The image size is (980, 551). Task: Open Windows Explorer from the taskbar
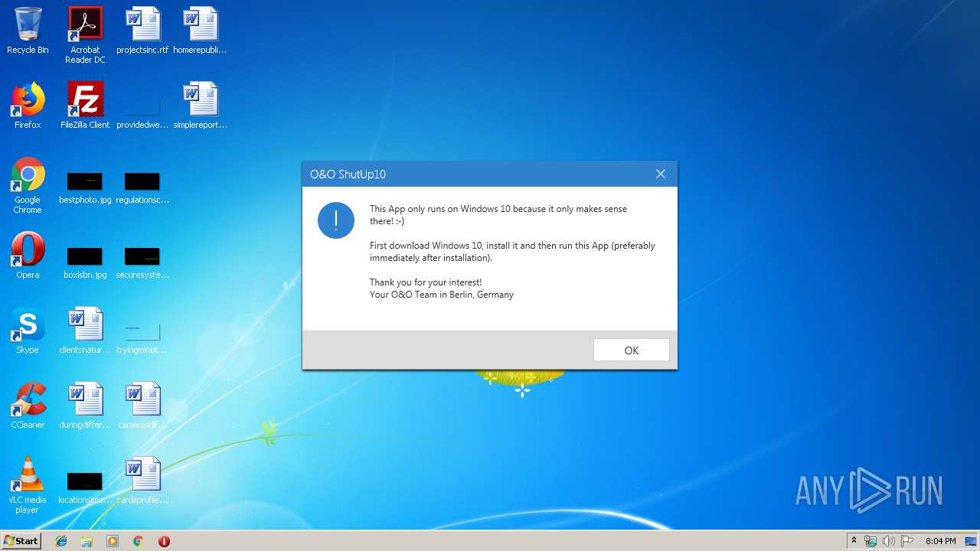click(x=87, y=541)
